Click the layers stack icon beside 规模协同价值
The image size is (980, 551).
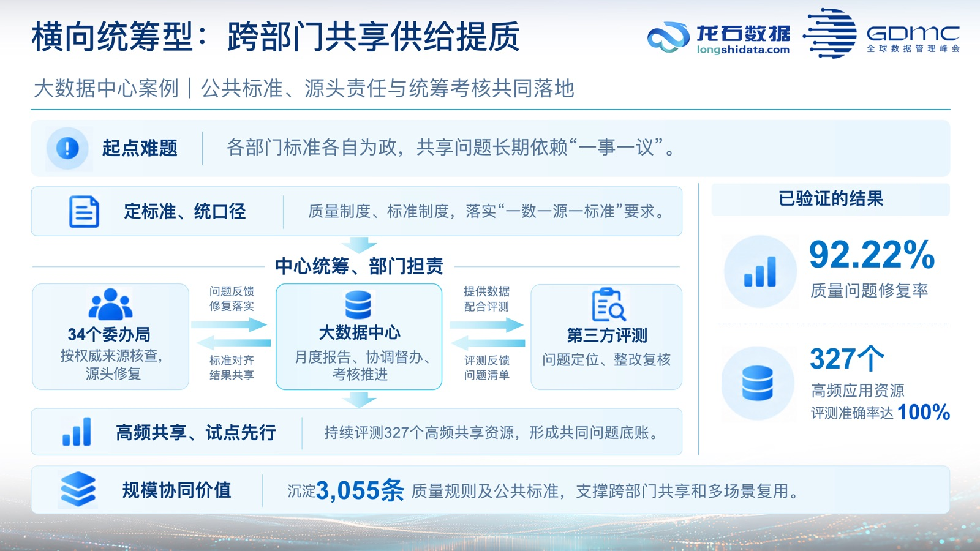click(x=78, y=489)
